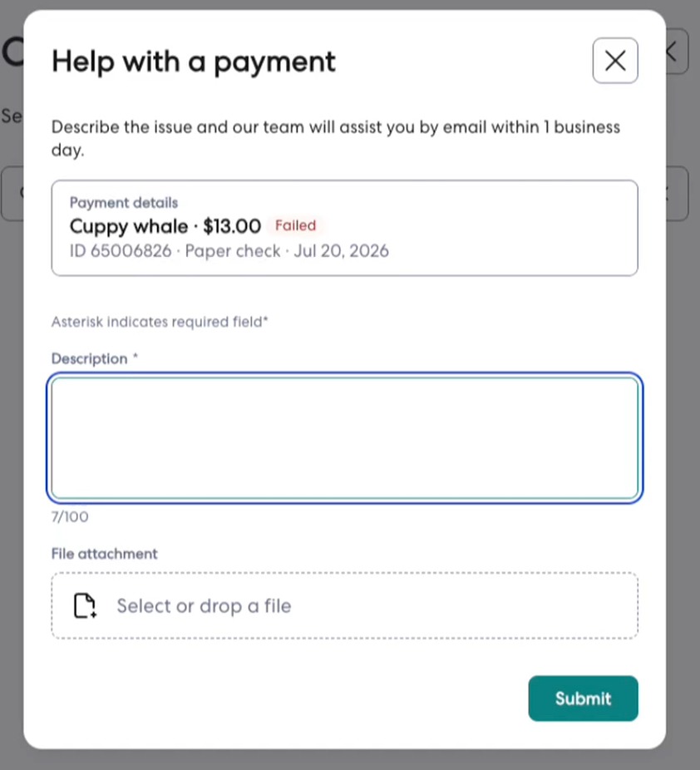Click the add-file icon in attachment area

[x=85, y=605]
